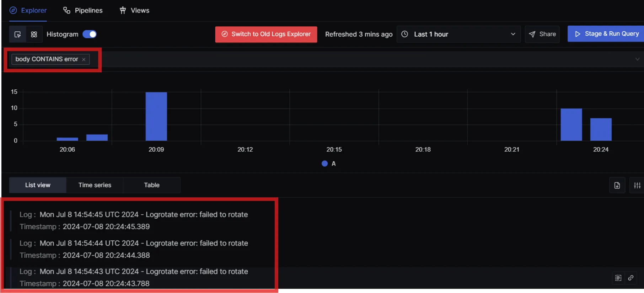Image resolution: width=644 pixels, height=293 pixels.
Task: Open the Last 1 hour time dropdown
Action: [458, 34]
